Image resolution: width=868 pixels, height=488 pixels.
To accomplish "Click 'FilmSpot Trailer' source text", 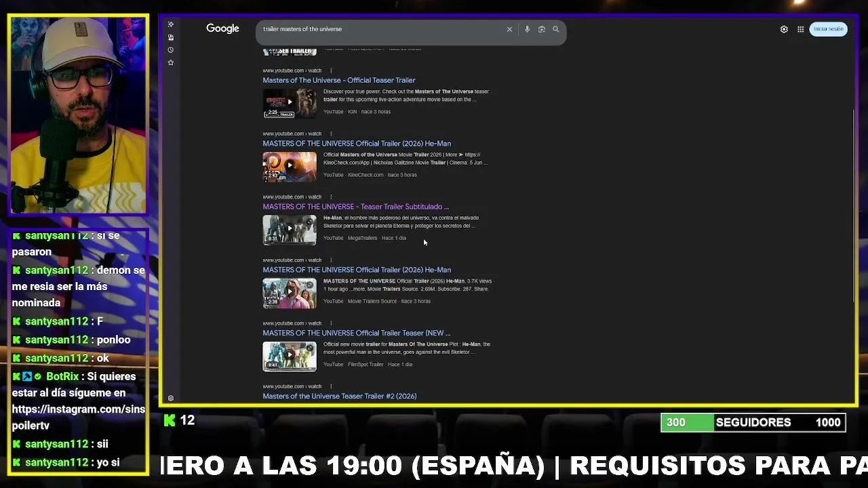I will point(366,364).
